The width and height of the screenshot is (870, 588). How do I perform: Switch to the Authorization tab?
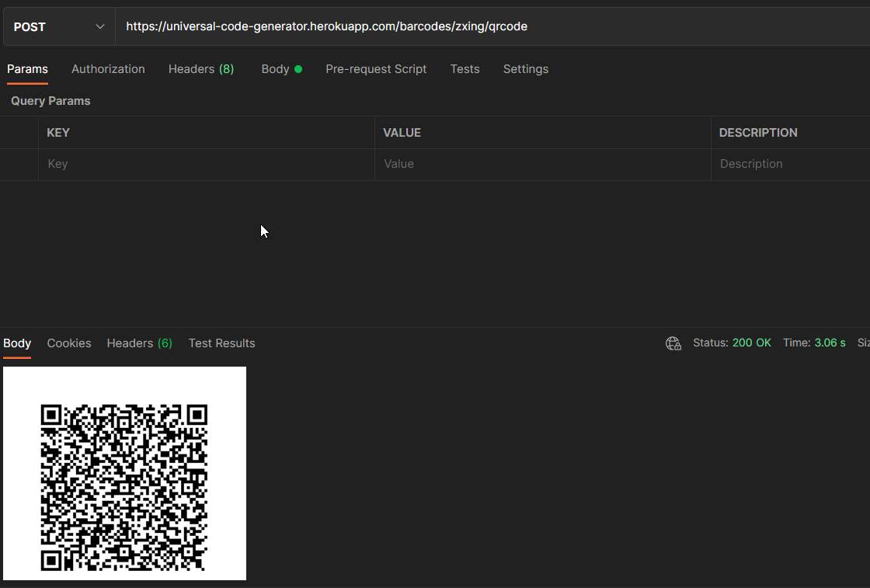108,69
